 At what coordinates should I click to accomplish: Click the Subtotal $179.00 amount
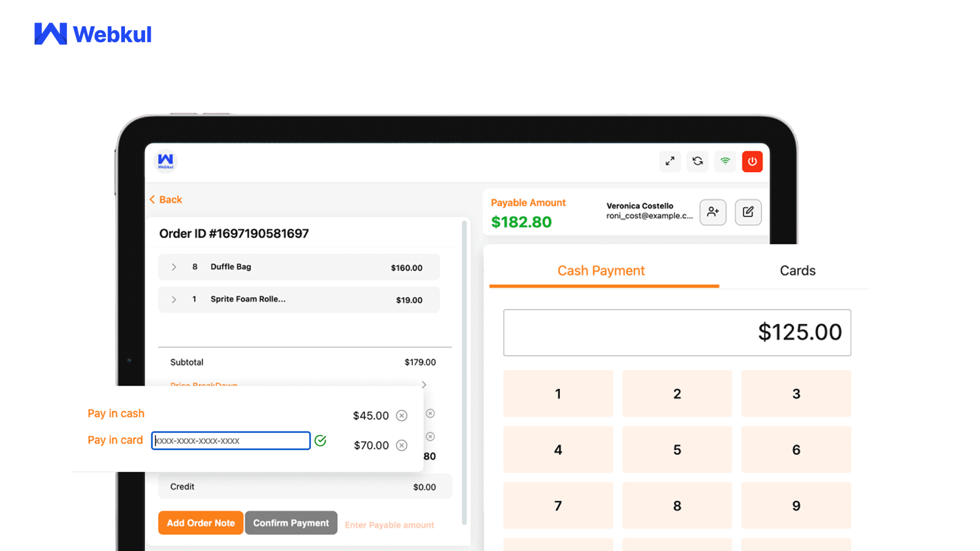tap(420, 362)
